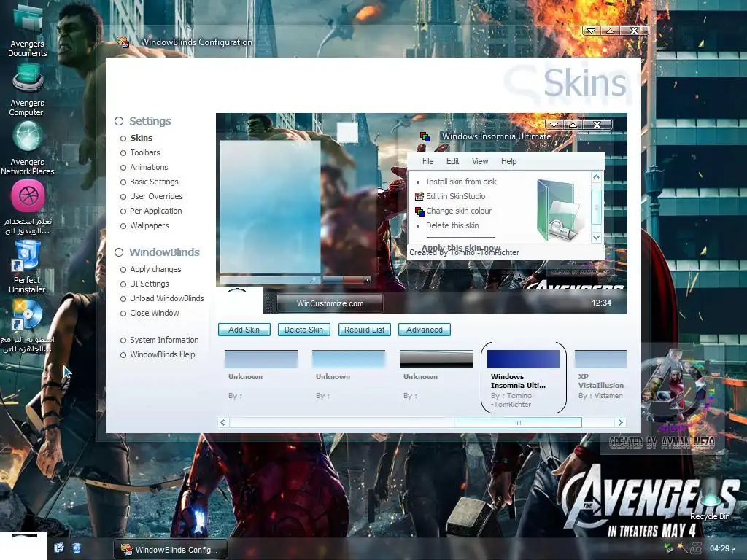This screenshot has height=560, width=747.
Task: Click the tray icon left of the clock
Action: pyautogui.click(x=696, y=548)
